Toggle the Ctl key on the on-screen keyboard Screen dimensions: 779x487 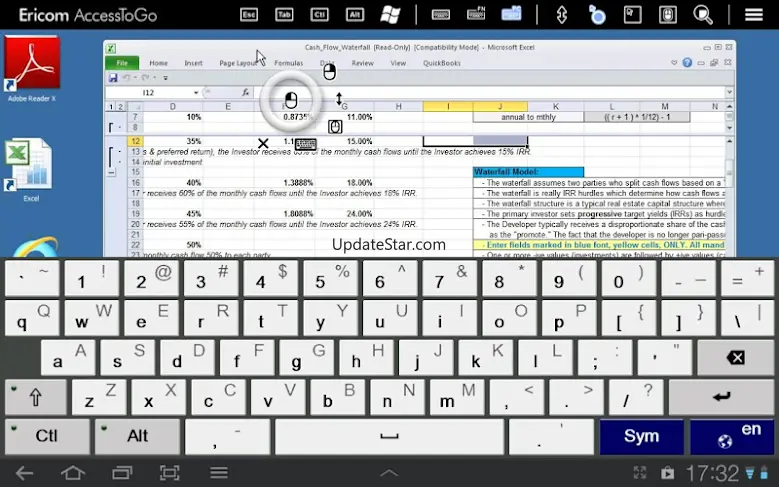[x=47, y=436]
